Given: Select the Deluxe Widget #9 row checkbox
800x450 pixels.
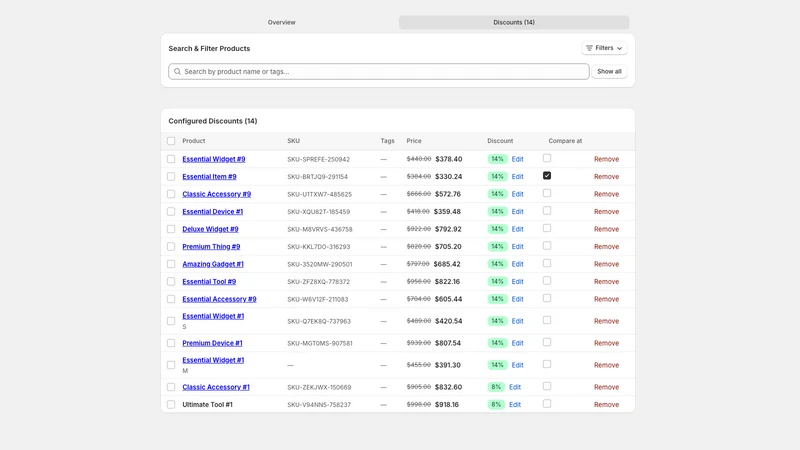Looking at the screenshot, I should [171, 229].
